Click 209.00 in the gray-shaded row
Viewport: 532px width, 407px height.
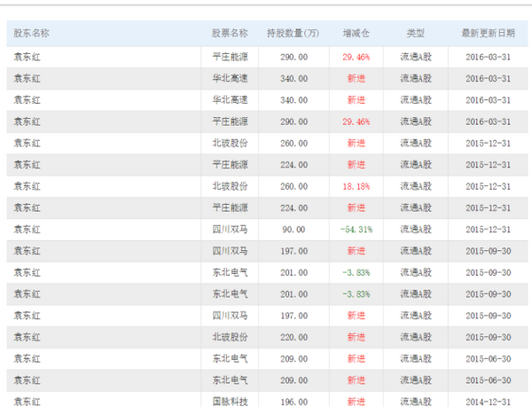click(293, 380)
